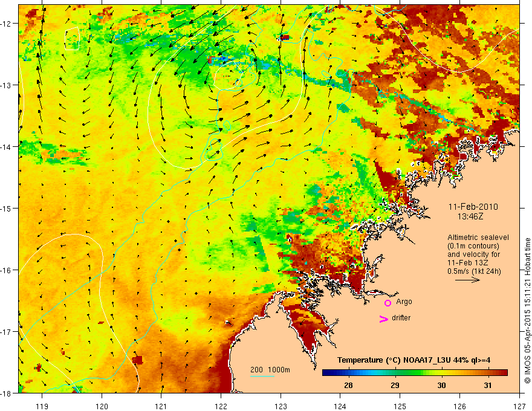Click the longitude axis label 121
This screenshot has height=411, width=532.
point(161,406)
